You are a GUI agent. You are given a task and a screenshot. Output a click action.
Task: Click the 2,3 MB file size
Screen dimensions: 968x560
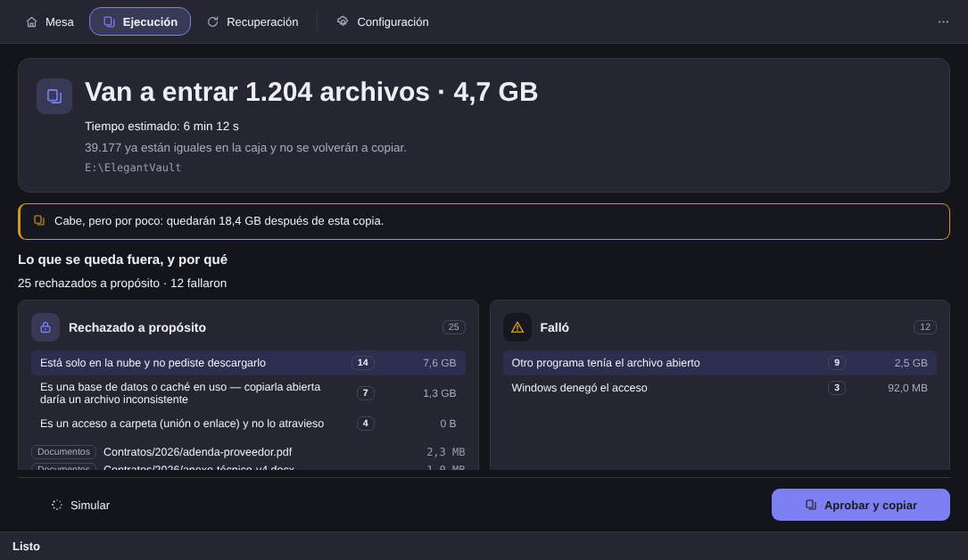pos(446,452)
